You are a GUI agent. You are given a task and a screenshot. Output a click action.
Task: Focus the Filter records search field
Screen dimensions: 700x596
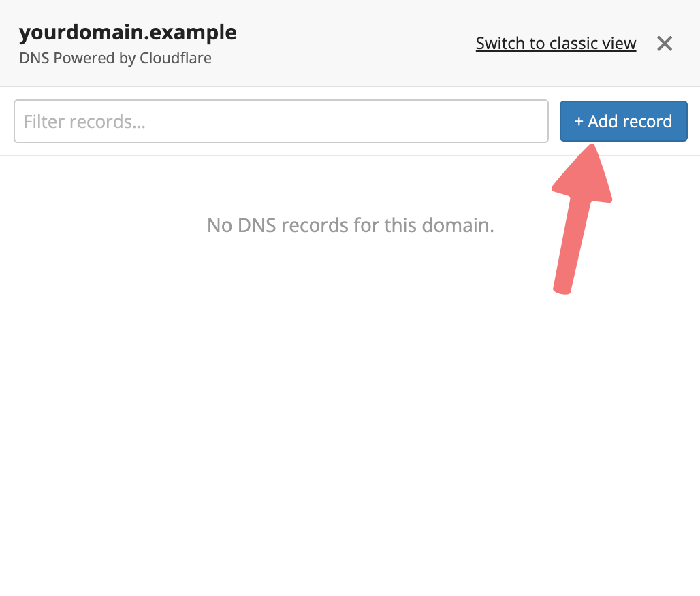tap(281, 121)
